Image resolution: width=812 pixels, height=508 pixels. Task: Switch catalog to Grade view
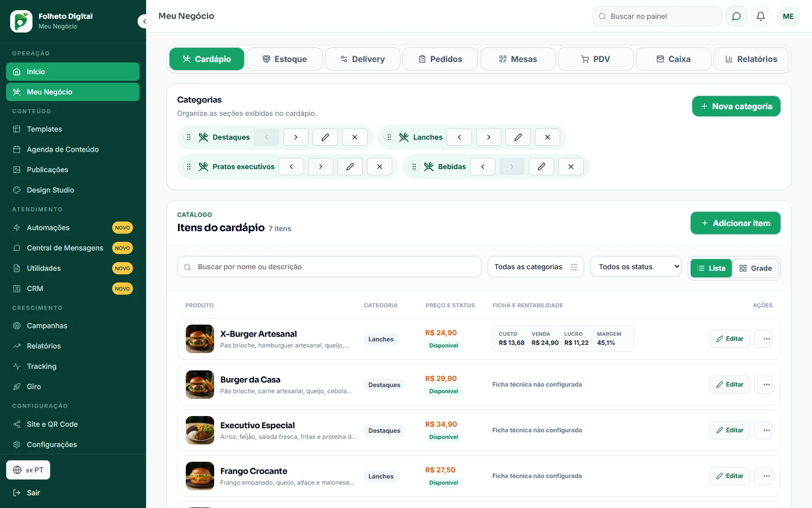pyautogui.click(x=756, y=268)
